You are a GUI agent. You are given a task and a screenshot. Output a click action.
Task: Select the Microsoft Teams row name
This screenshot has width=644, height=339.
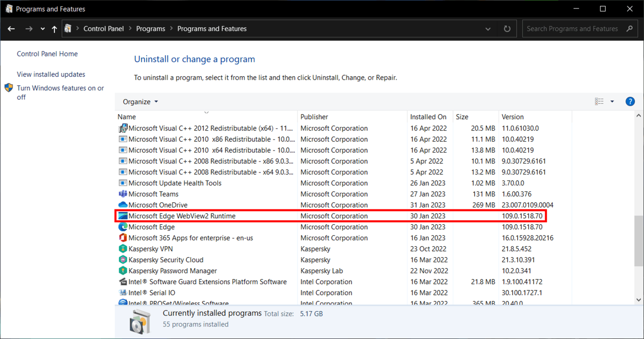pos(153,194)
